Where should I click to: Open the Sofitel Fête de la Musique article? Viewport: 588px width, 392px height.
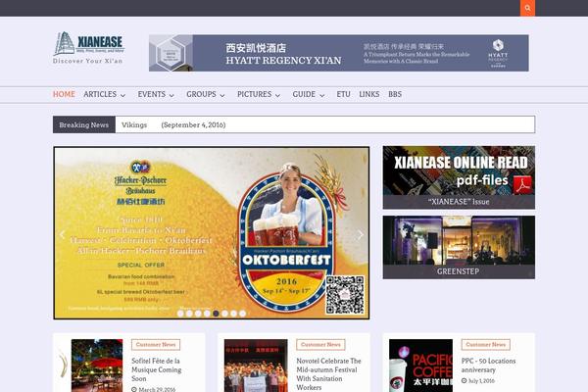pos(157,369)
